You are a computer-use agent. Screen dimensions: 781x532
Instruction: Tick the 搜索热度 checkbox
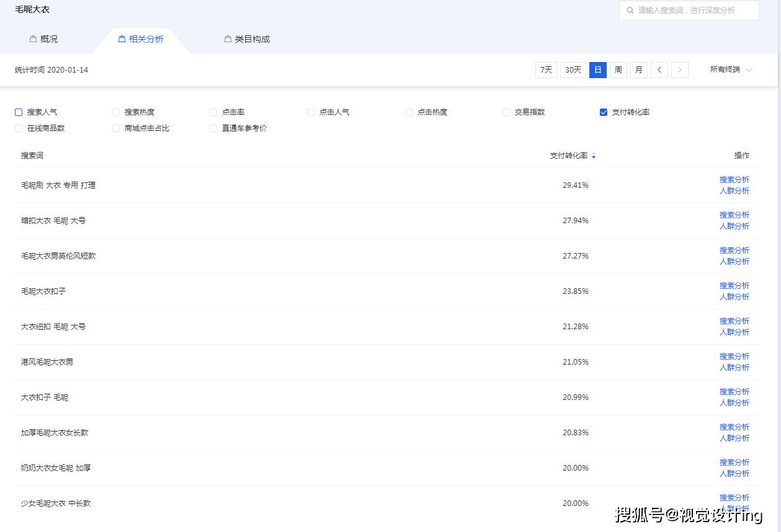[116, 112]
